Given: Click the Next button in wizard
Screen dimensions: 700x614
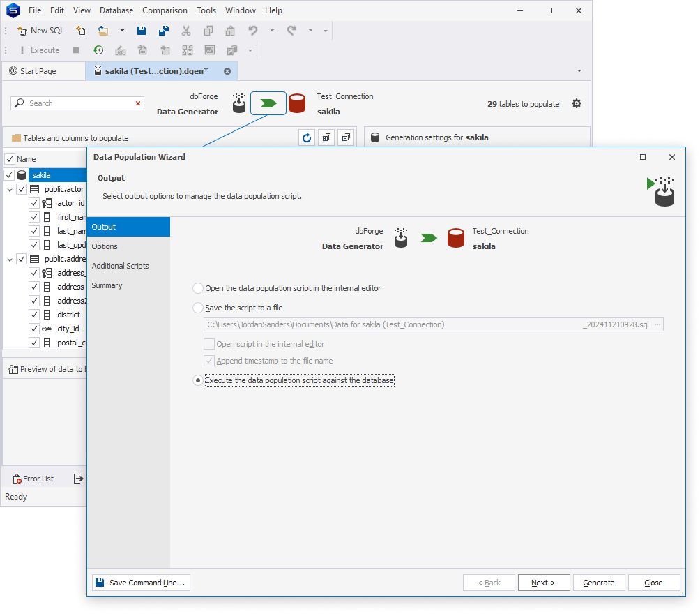Looking at the screenshot, I should pos(544,583).
